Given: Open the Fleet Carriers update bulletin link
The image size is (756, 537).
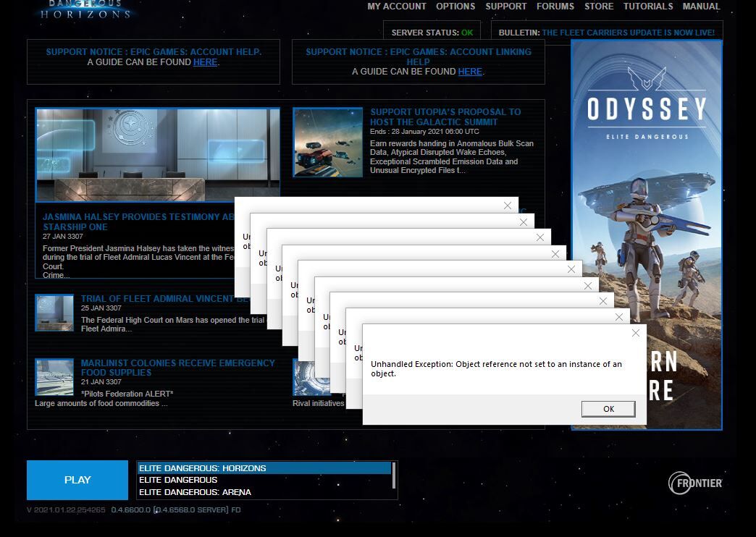Looking at the screenshot, I should [629, 33].
